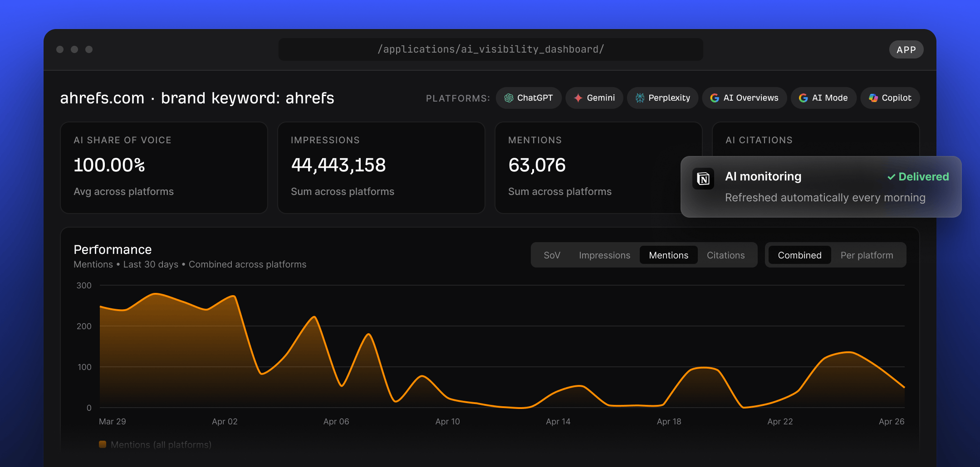Click the Mar 29 date axis label

(x=113, y=422)
